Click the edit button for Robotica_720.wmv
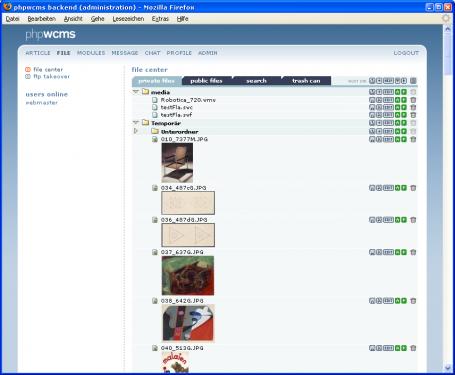 pos(388,100)
